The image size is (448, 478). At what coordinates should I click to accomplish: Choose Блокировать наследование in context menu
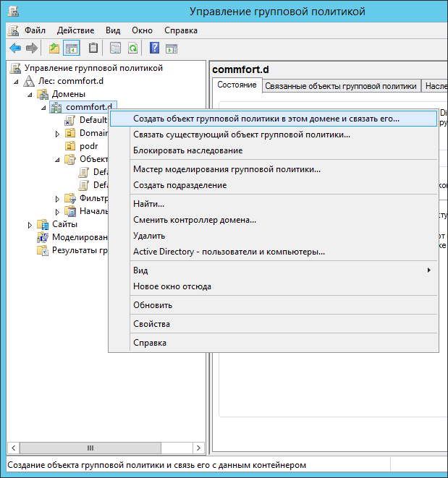[x=187, y=150]
